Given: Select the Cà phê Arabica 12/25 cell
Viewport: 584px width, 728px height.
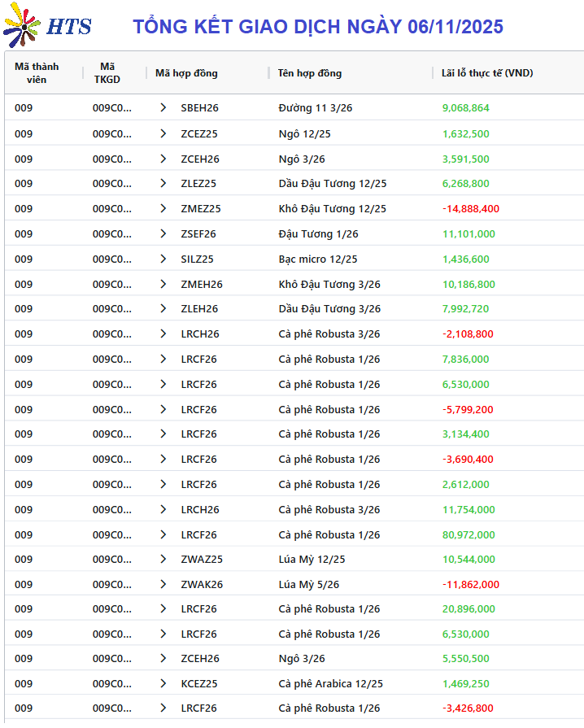Looking at the screenshot, I should 330,684.
